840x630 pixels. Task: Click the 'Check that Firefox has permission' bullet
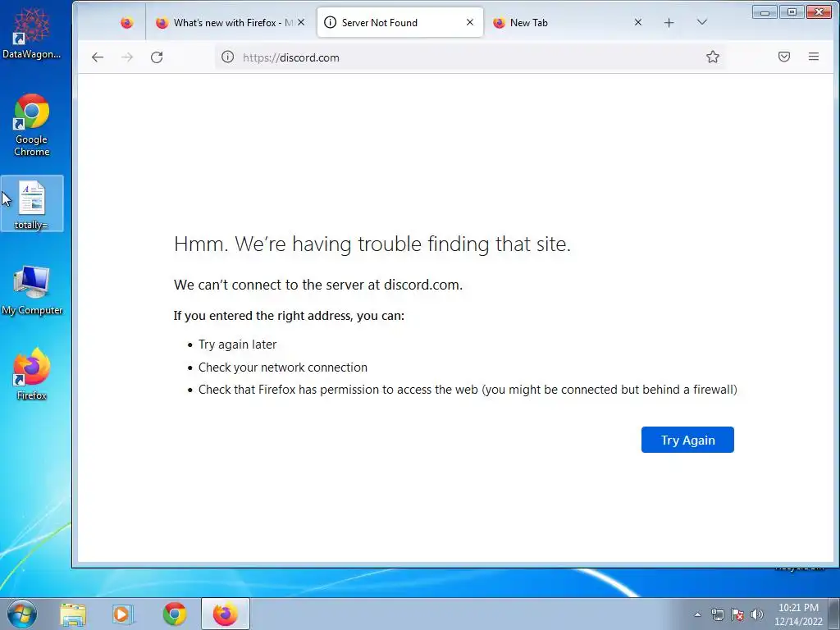click(x=468, y=390)
